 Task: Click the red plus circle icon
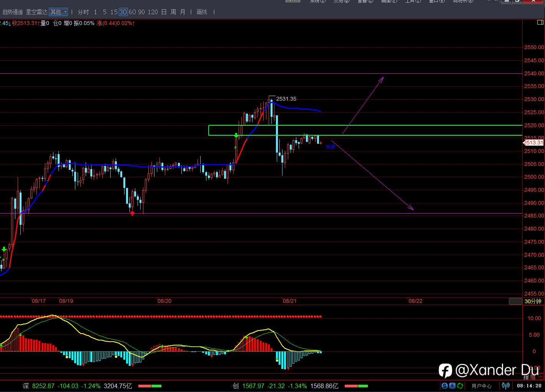tap(541, 377)
